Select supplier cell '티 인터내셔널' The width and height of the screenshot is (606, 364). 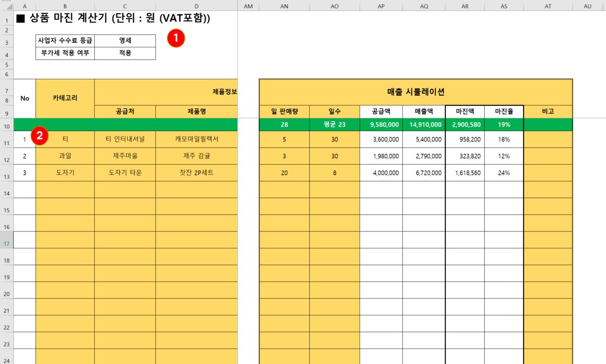coord(125,139)
